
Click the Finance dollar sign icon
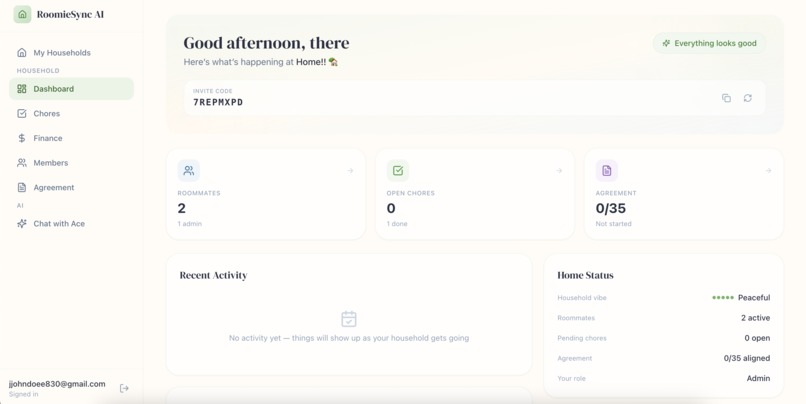point(22,138)
